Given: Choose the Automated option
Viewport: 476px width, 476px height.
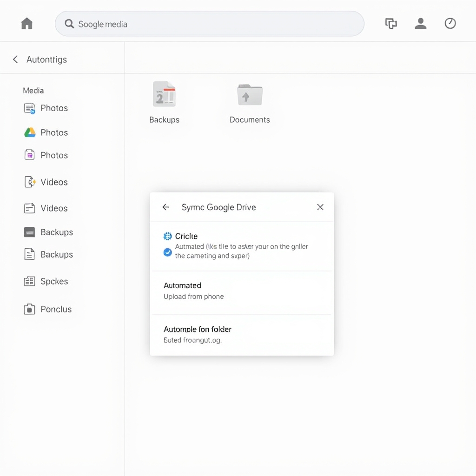Looking at the screenshot, I should pos(242,292).
